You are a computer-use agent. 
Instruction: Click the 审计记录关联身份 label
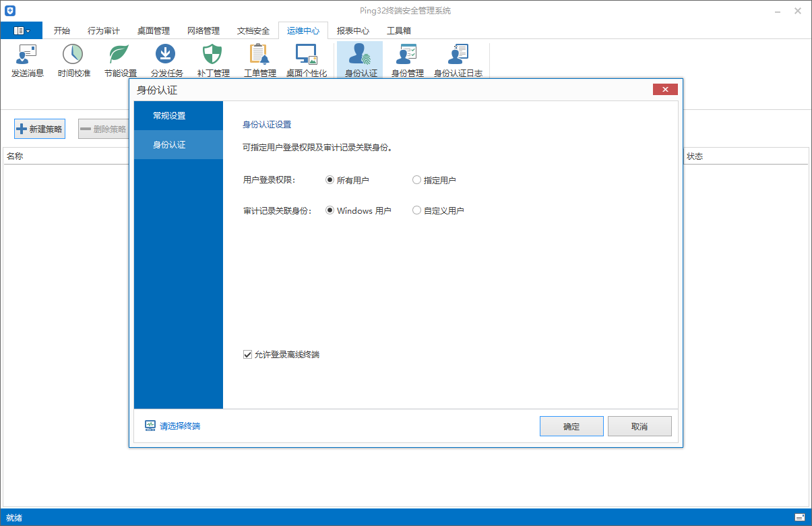click(277, 210)
